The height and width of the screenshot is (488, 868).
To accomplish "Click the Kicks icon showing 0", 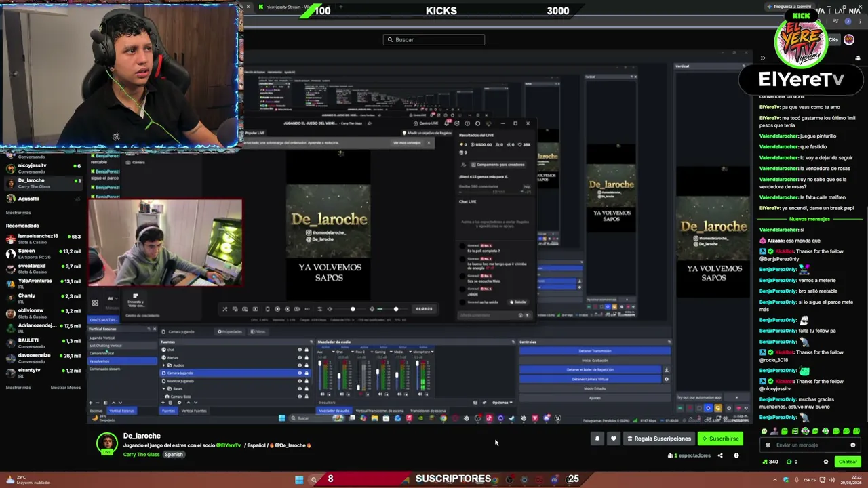I will click(x=789, y=462).
